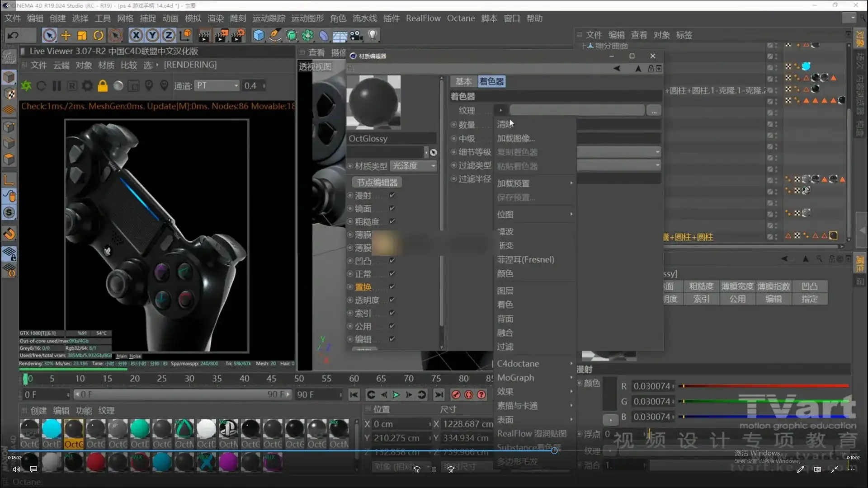Open Live Viewer settings gear icon
This screenshot has width=868, height=488.
pyautogui.click(x=87, y=86)
